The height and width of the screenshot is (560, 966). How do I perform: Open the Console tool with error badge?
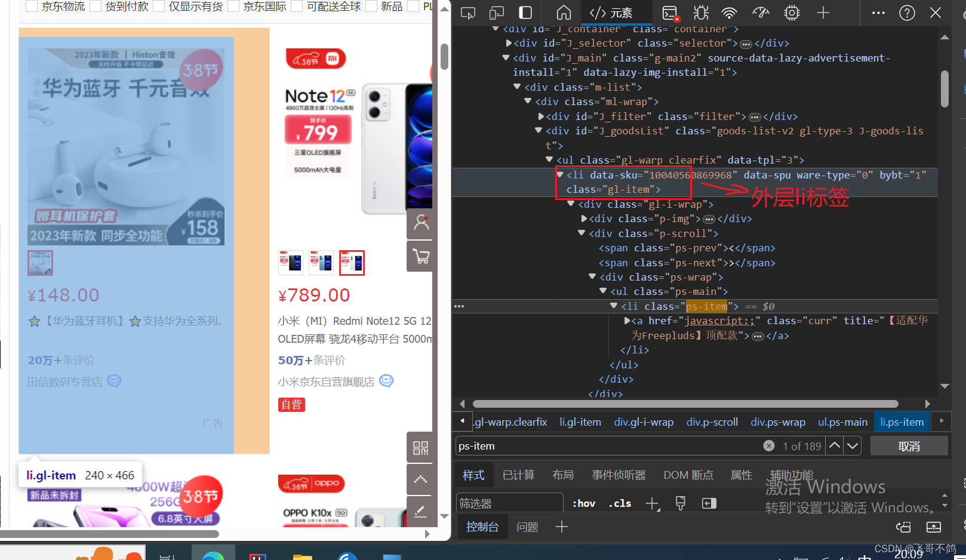click(671, 13)
